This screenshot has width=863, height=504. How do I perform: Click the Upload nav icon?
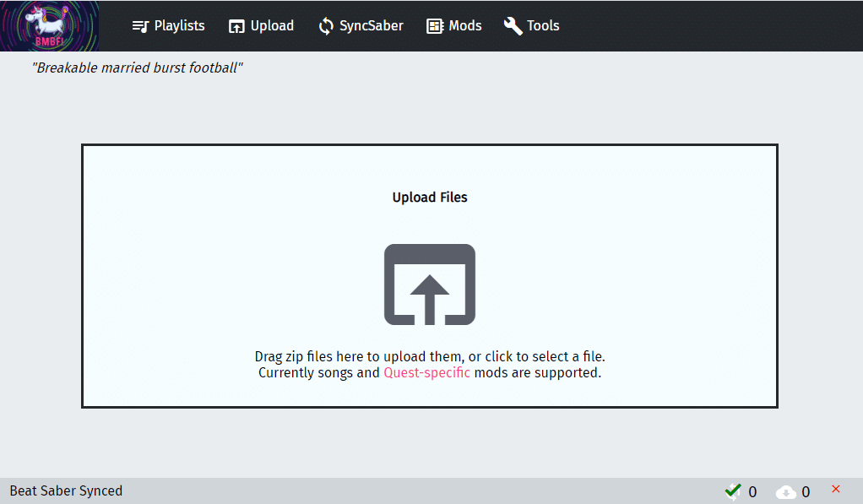pyautogui.click(x=236, y=26)
